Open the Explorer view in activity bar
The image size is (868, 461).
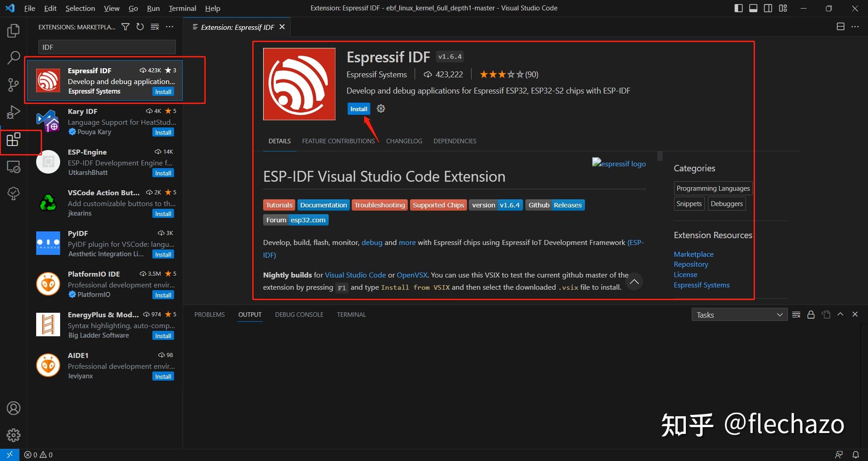pos(14,31)
